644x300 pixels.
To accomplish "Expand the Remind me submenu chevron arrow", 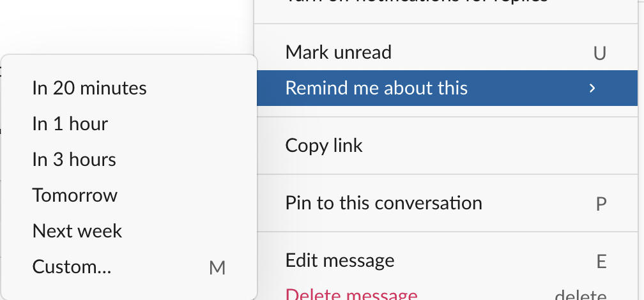I will [592, 88].
